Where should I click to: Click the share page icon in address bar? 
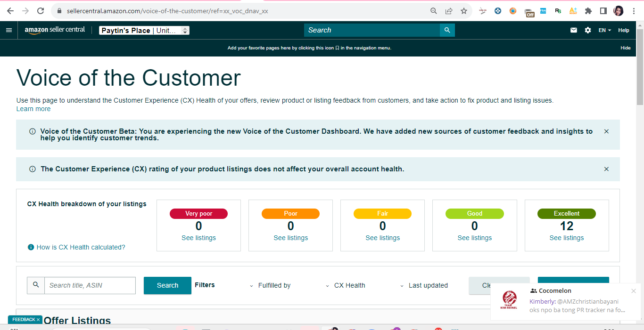coord(449,11)
